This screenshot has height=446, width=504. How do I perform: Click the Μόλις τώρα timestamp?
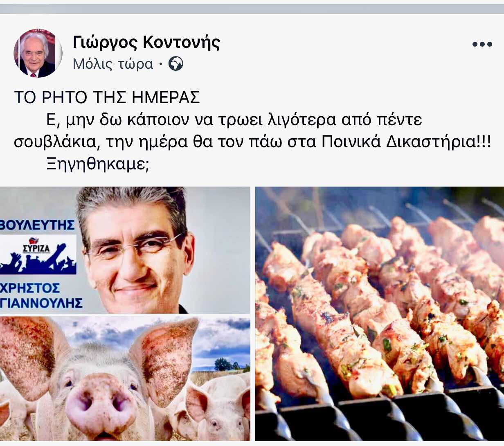click(x=113, y=64)
